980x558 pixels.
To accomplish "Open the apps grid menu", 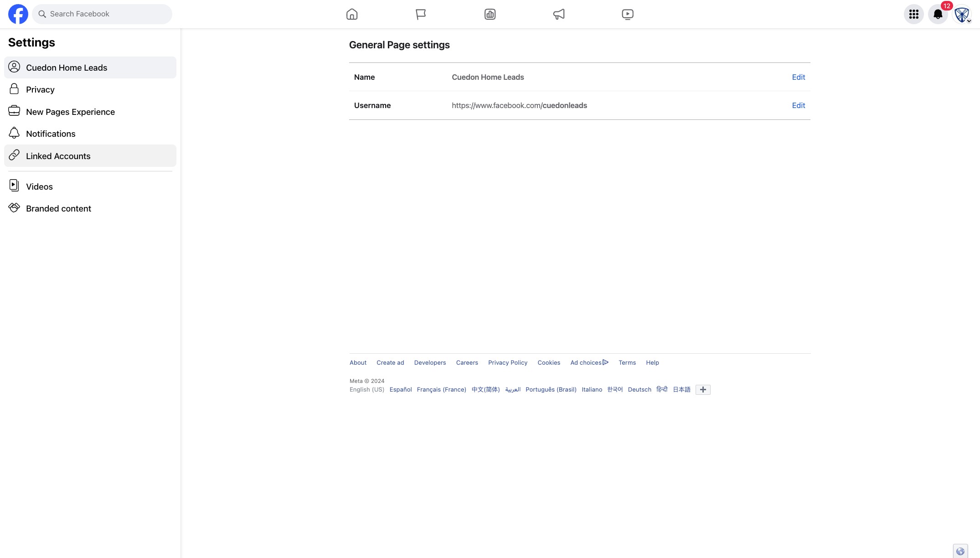I will 914,14.
